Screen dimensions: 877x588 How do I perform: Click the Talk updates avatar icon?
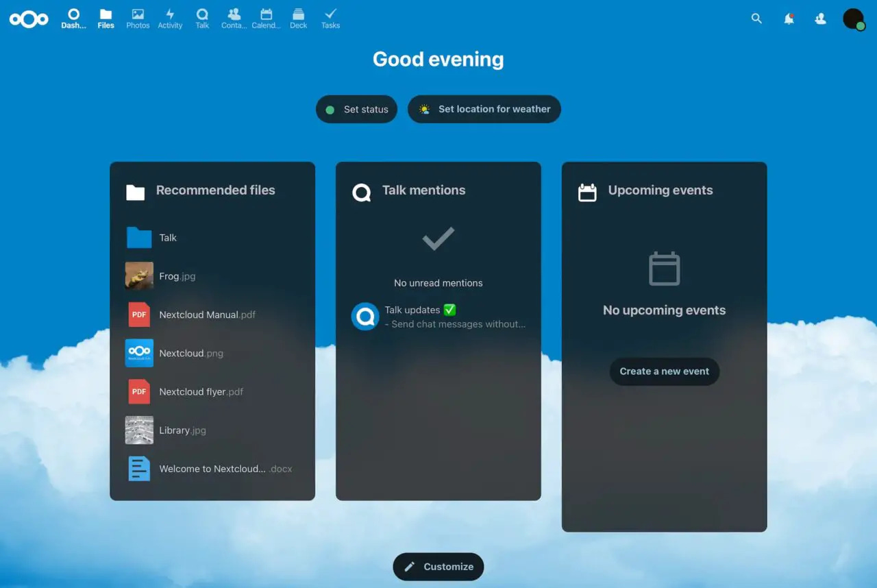[x=365, y=317]
